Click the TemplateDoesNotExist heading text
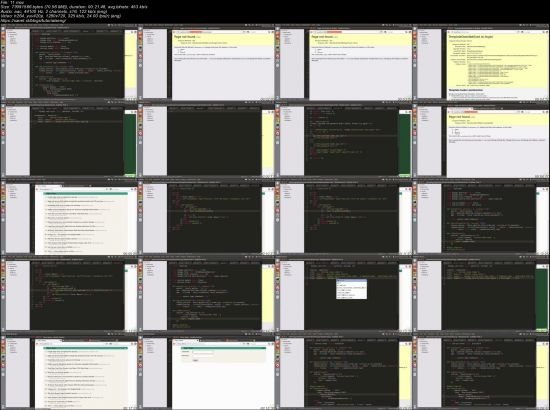Screen dimensions: 550x410 point(471,36)
